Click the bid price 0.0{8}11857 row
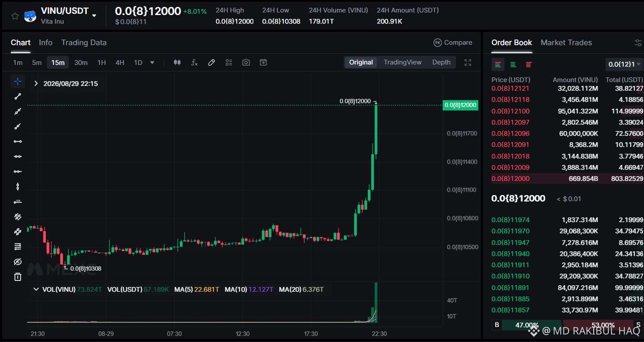 coord(567,310)
